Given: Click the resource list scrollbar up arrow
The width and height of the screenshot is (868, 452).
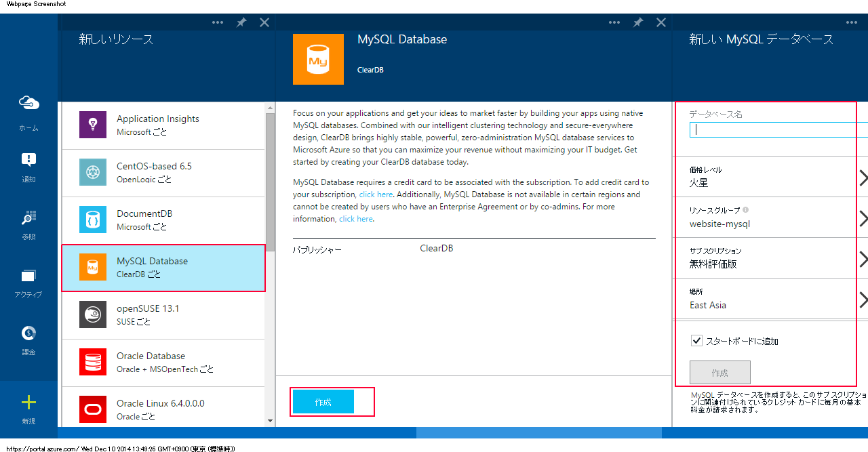Looking at the screenshot, I should 271,108.
